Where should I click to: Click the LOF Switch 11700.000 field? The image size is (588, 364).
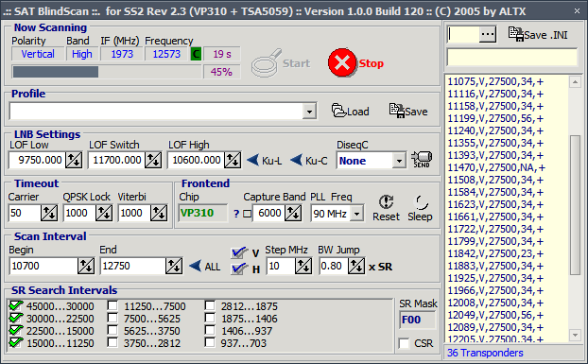point(116,161)
